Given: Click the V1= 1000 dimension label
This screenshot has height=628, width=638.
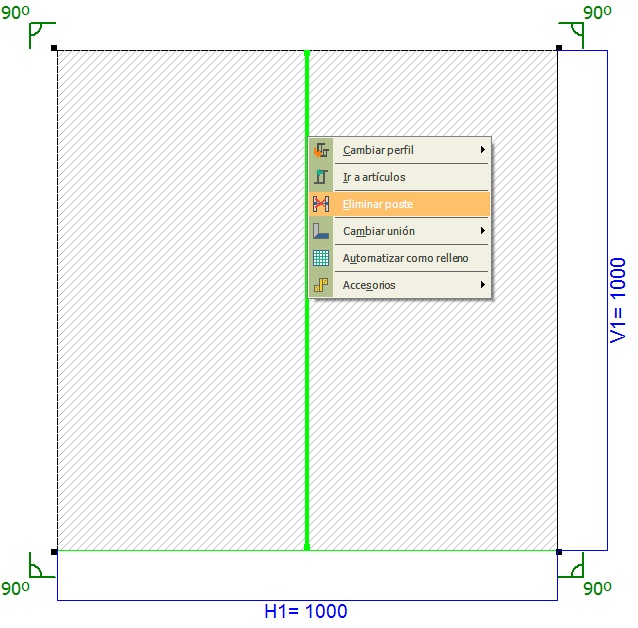Looking at the screenshot, I should click(618, 300).
